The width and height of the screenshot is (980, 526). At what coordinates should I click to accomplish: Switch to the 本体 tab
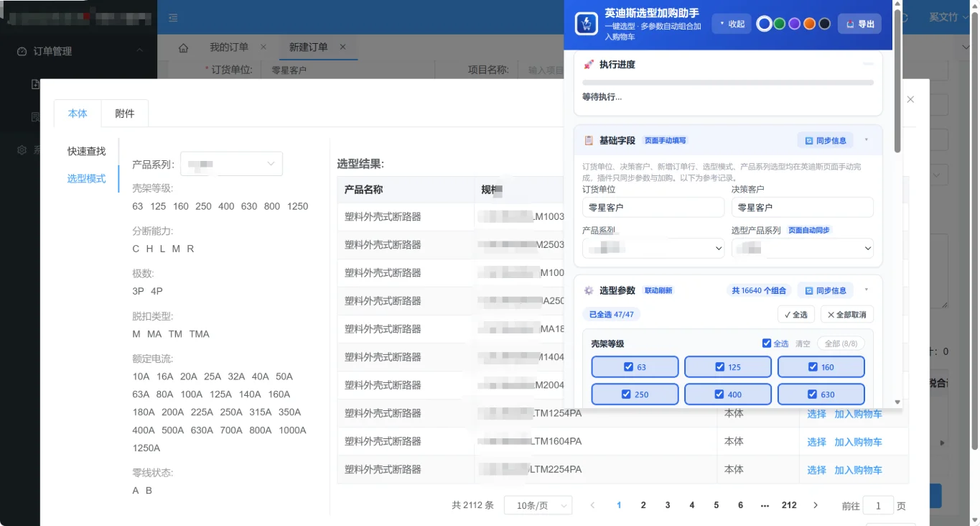point(78,114)
